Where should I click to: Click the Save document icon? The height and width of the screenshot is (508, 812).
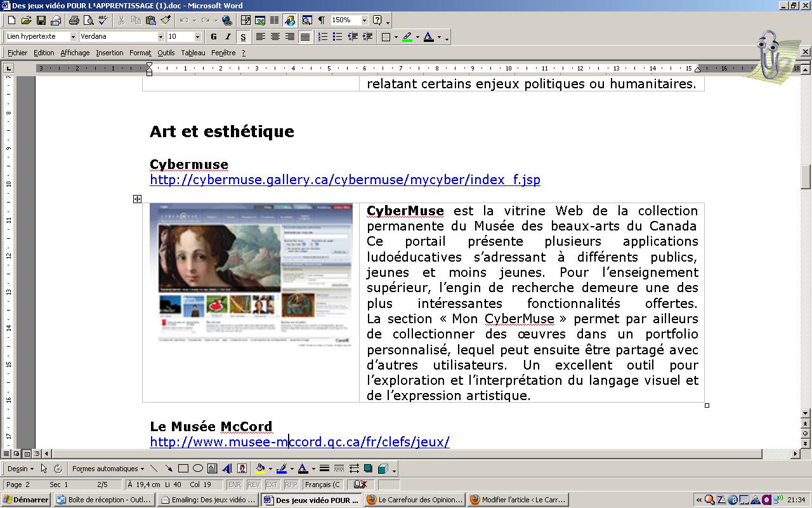41,20
